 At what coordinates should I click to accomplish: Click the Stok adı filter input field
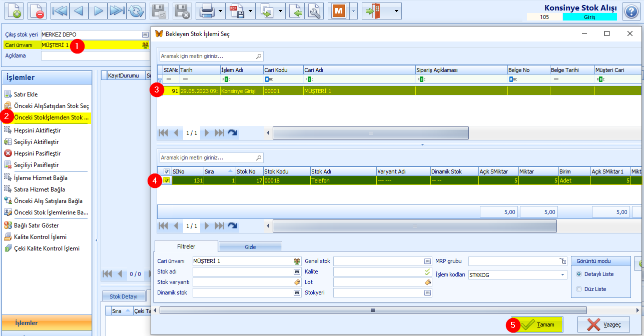pyautogui.click(x=243, y=271)
